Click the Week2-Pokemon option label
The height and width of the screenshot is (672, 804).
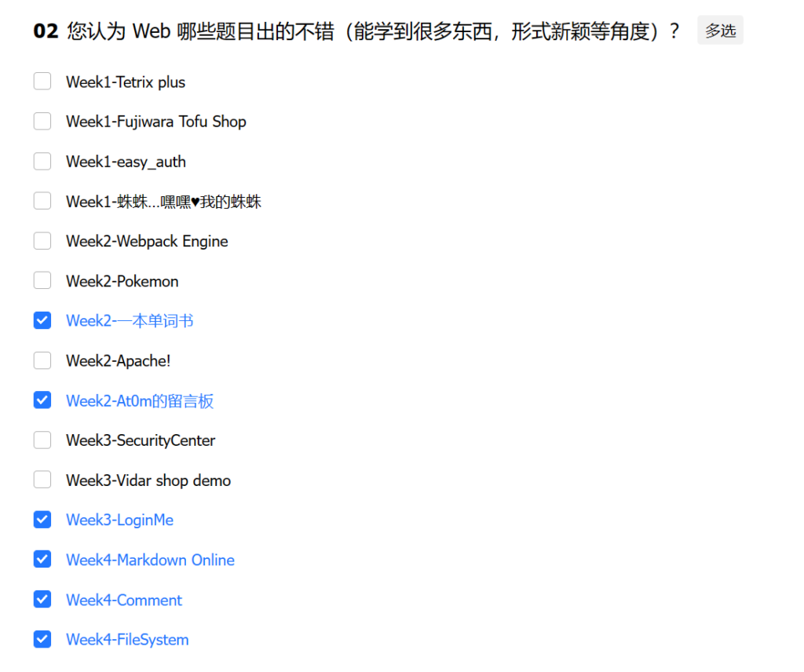click(122, 281)
